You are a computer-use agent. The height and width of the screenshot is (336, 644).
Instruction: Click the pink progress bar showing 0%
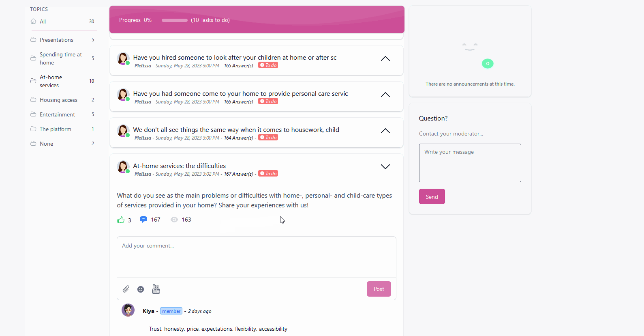point(174,20)
